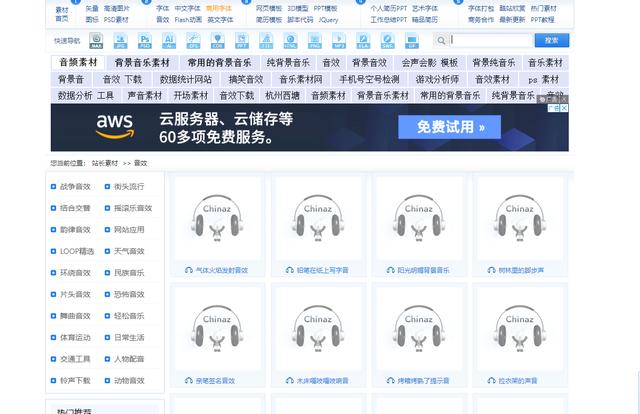640x414 pixels.
Task: Open the PPT format quick-nav icon
Action: pos(242,41)
